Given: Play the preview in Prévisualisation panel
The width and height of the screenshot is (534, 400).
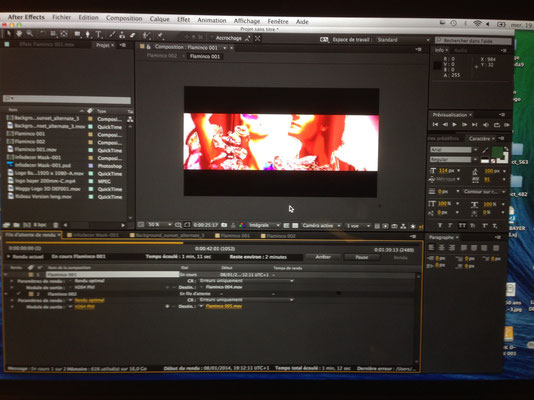Looking at the screenshot, I should 454,125.
